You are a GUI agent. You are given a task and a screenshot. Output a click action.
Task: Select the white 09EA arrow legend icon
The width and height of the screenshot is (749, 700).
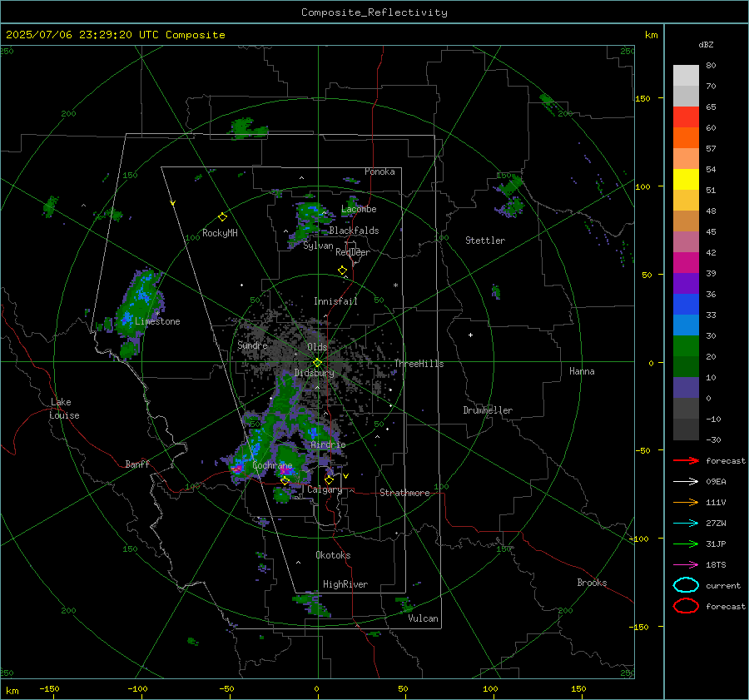pos(686,482)
